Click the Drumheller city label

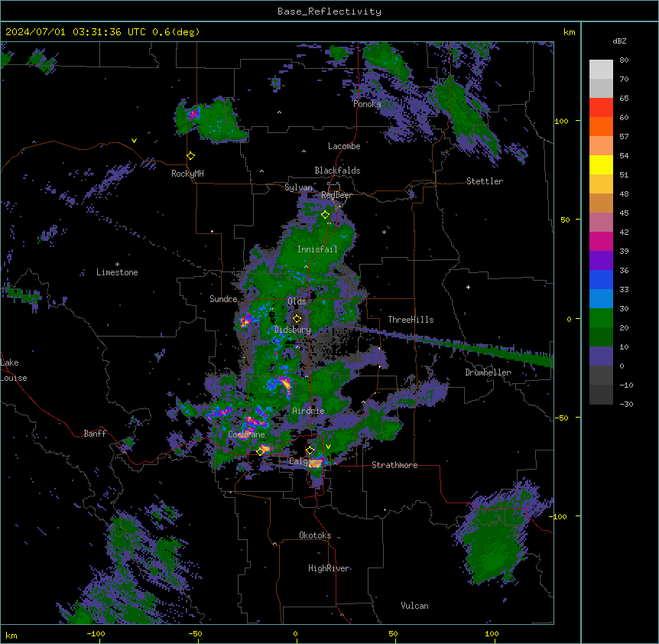click(488, 372)
